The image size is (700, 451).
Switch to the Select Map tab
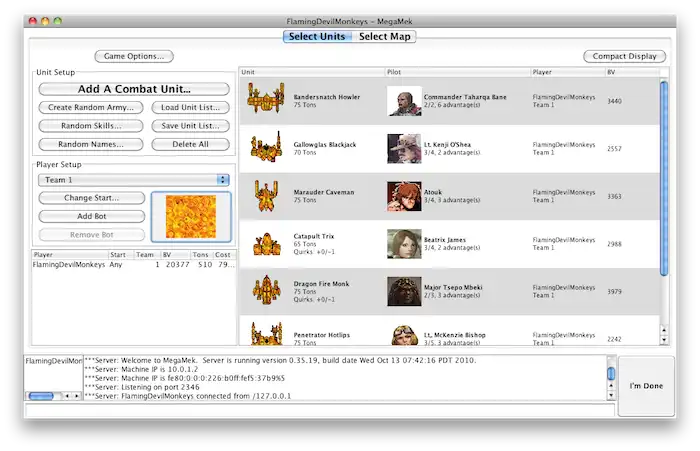pyautogui.click(x=384, y=37)
